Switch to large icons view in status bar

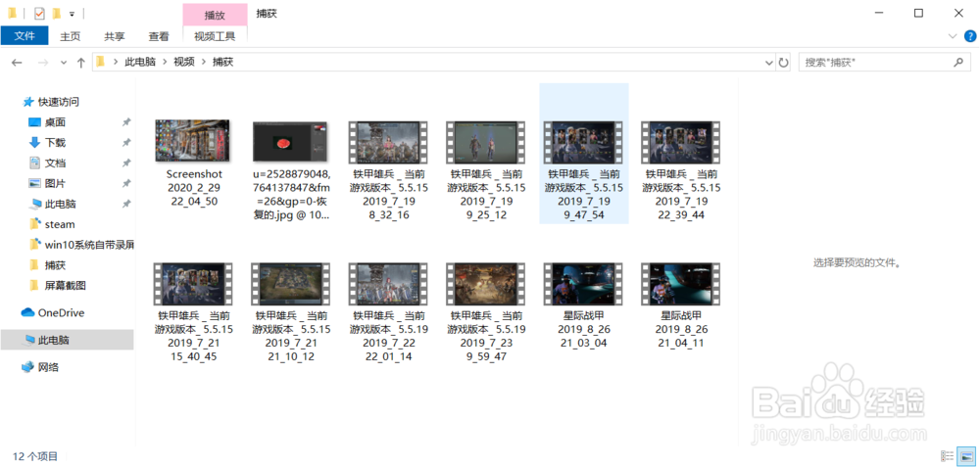(965, 456)
